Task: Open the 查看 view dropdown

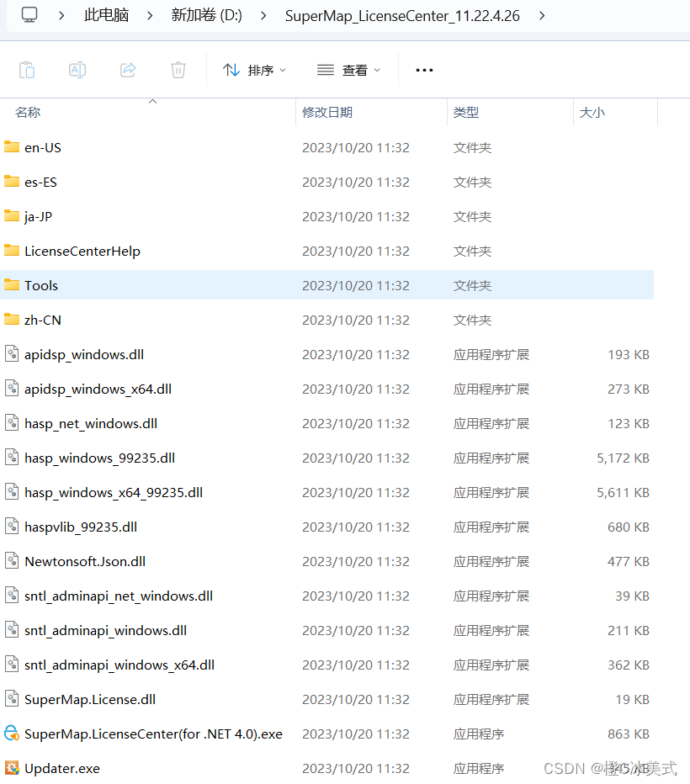Action: (348, 70)
